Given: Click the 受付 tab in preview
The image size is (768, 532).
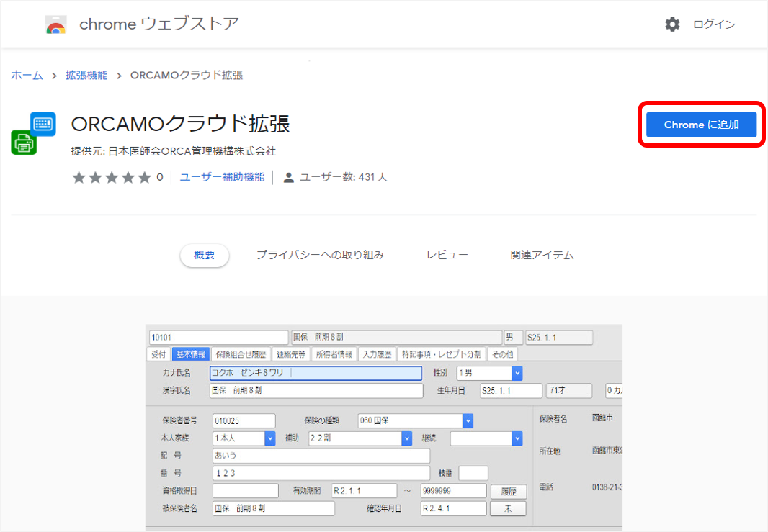Looking at the screenshot, I should pyautogui.click(x=158, y=354).
